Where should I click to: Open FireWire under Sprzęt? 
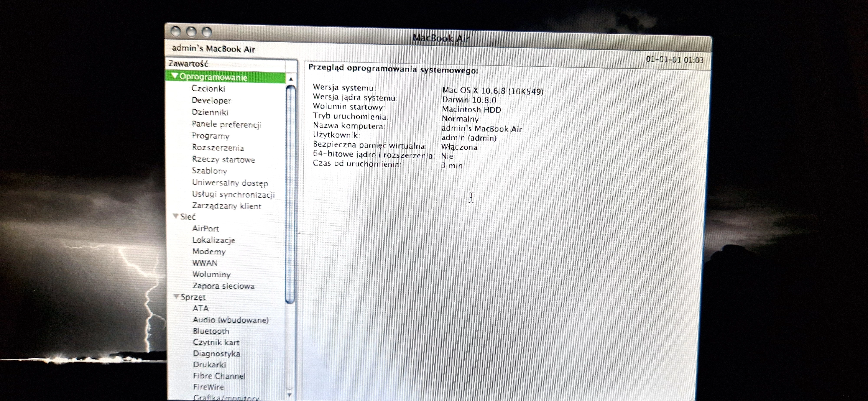point(209,387)
